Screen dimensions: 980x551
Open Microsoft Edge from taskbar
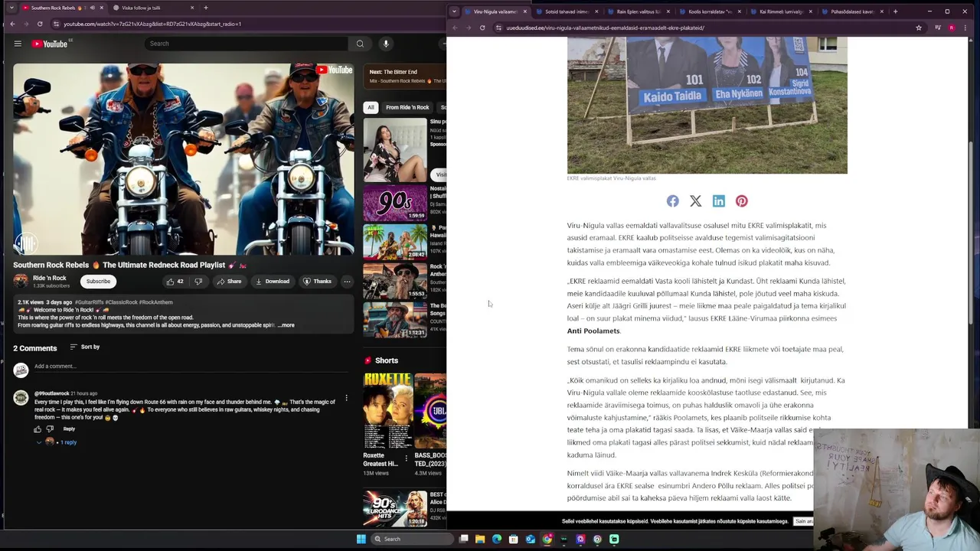pyautogui.click(x=497, y=539)
